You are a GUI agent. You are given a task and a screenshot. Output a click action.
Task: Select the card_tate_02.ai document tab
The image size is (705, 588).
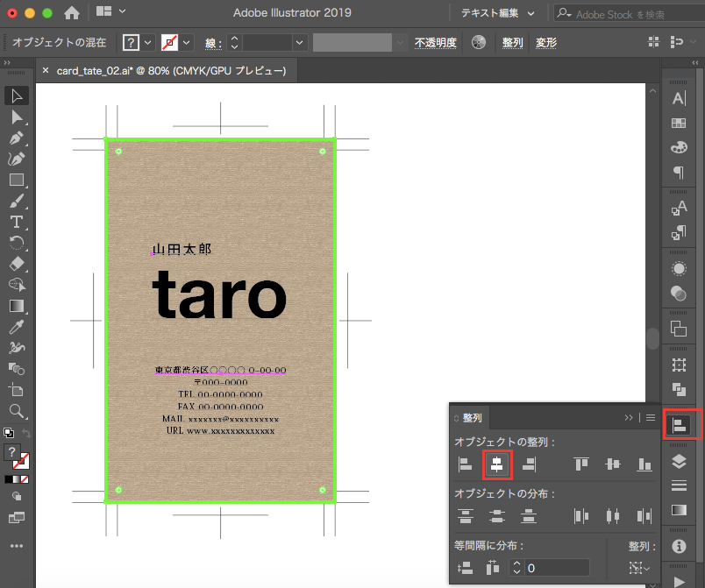click(171, 70)
